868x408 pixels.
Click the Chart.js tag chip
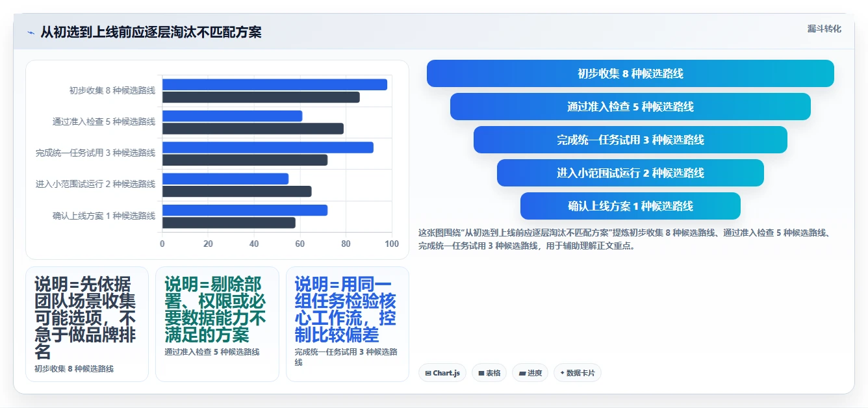point(442,373)
